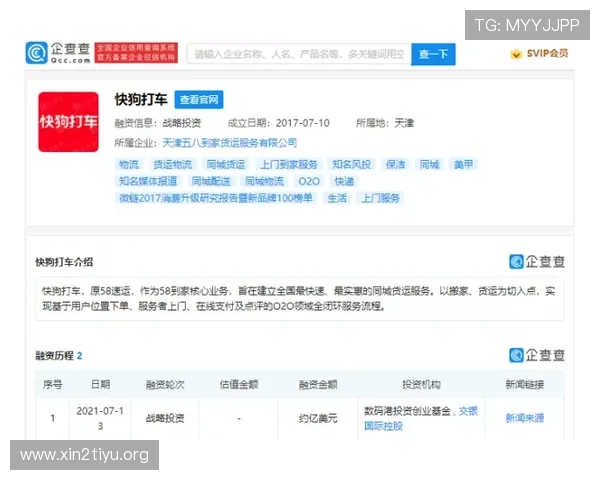Select the 同城 tag
The height and width of the screenshot is (480, 600).
pyautogui.click(x=429, y=165)
